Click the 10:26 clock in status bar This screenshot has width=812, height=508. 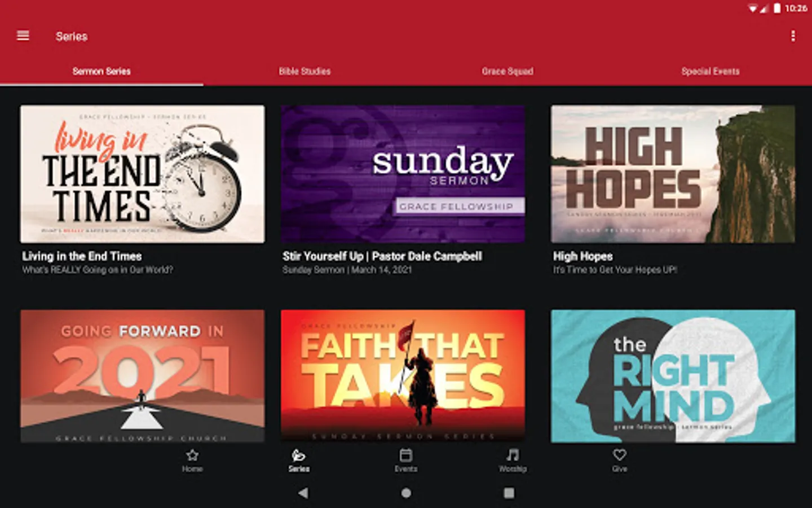pyautogui.click(x=796, y=8)
